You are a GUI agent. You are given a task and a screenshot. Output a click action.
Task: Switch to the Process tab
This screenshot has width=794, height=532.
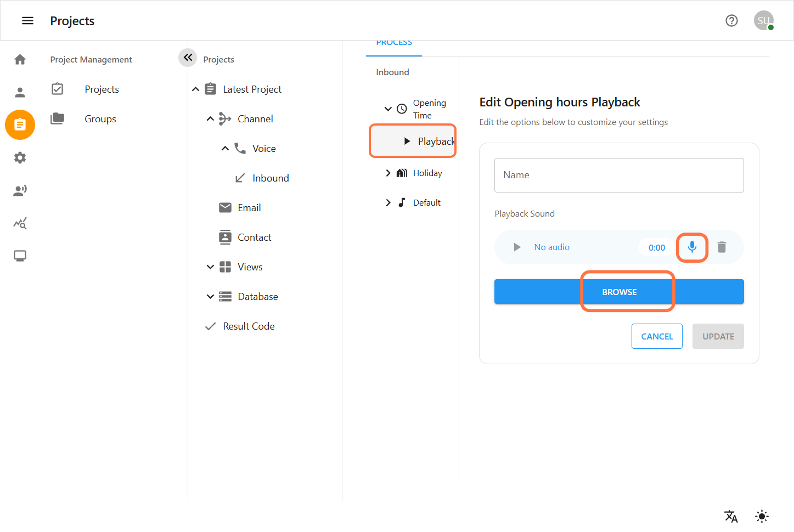click(x=394, y=44)
